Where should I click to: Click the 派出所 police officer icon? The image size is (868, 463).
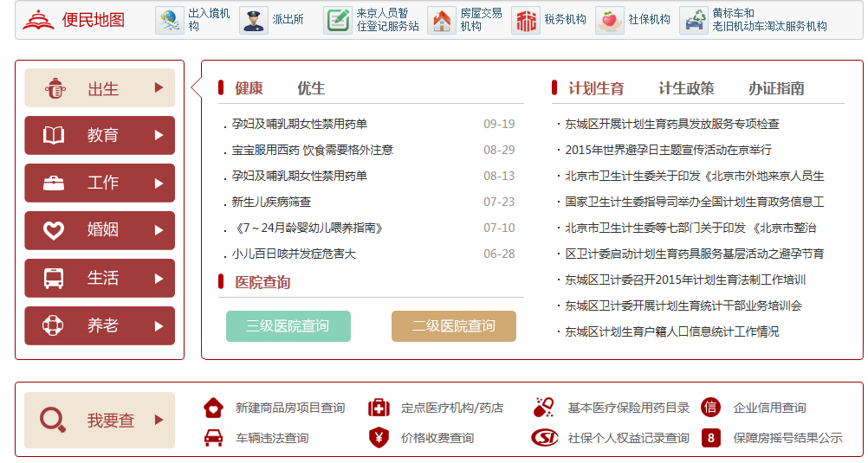point(254,21)
